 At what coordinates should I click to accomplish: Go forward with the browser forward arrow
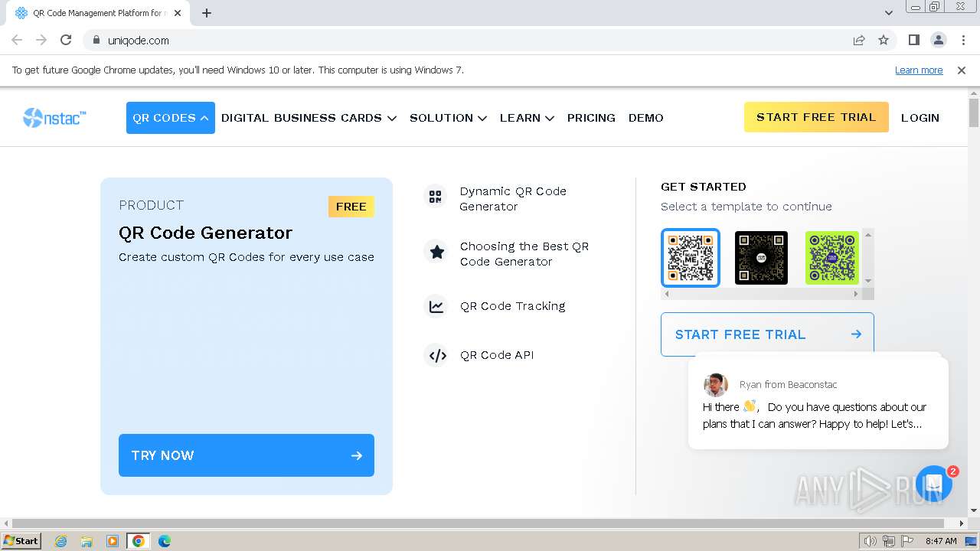(x=41, y=40)
